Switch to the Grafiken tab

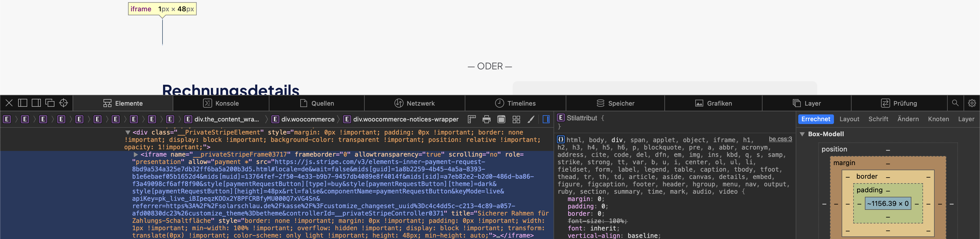click(713, 103)
